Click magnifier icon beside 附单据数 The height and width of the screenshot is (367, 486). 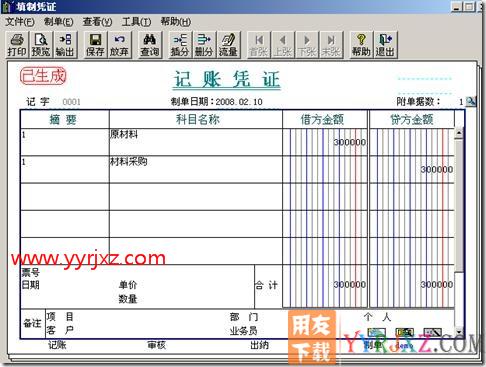471,101
